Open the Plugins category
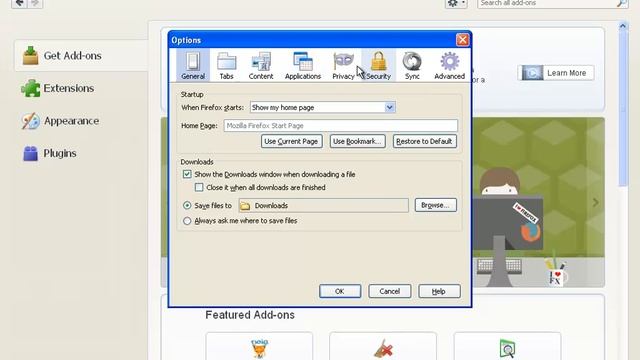This screenshot has width=640, height=360. (x=81, y=153)
